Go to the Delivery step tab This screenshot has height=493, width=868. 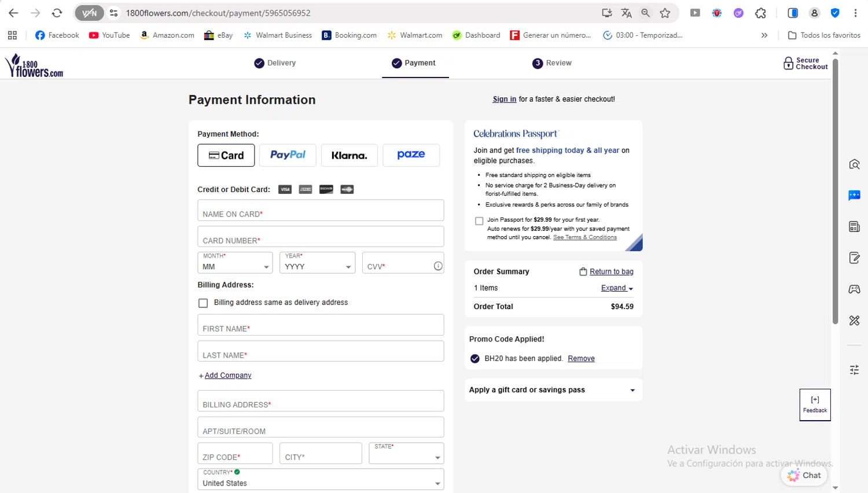click(x=275, y=63)
